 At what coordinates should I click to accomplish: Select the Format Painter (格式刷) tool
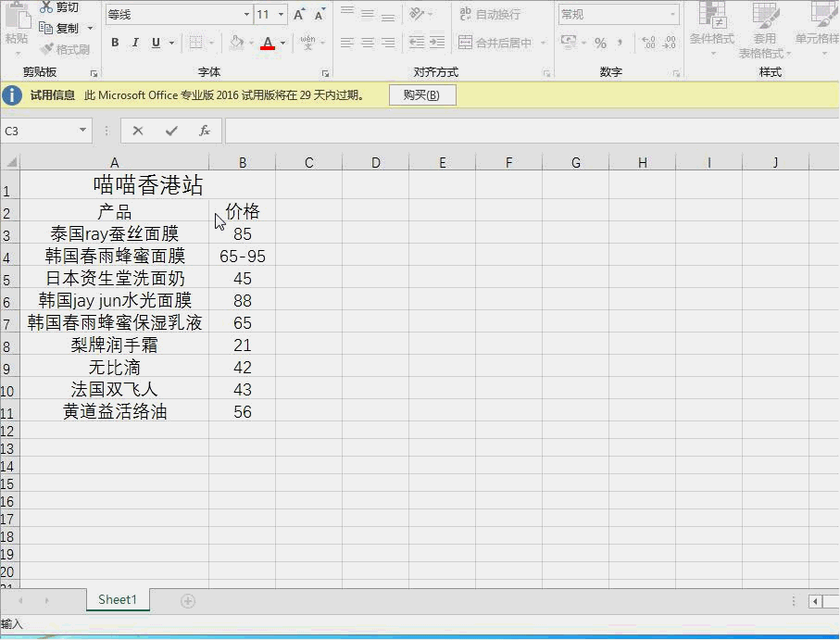coord(65,49)
